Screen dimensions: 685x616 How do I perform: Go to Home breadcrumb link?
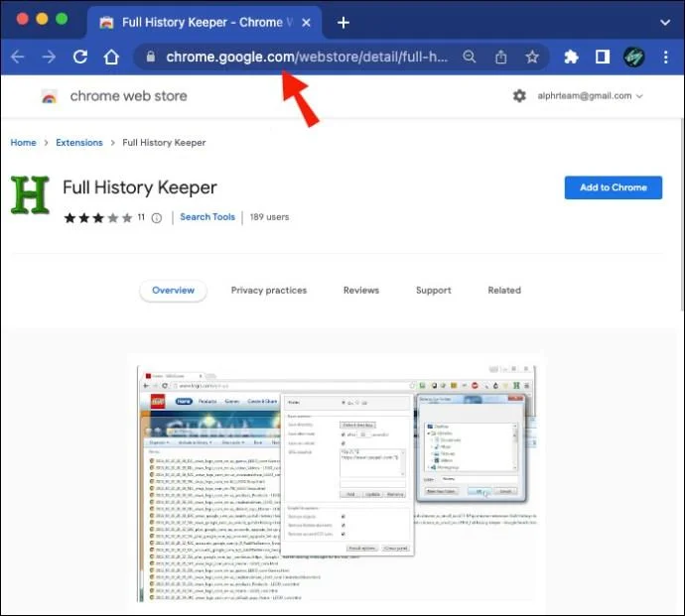coord(23,143)
